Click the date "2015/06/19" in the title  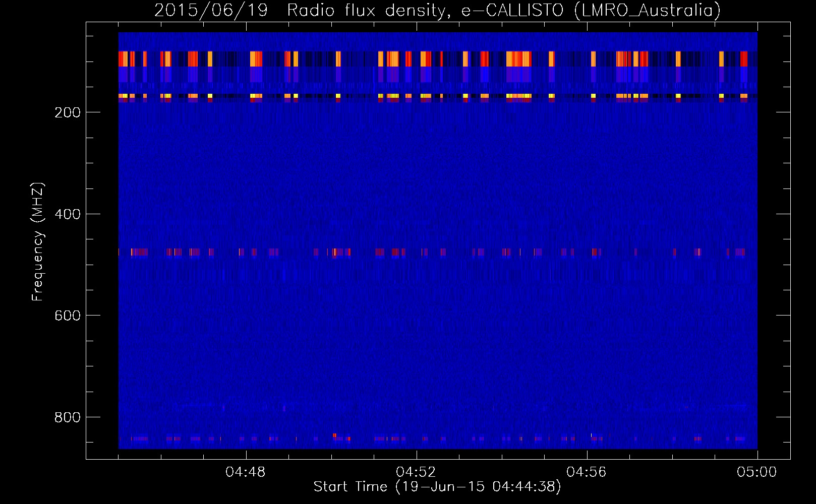click(211, 10)
